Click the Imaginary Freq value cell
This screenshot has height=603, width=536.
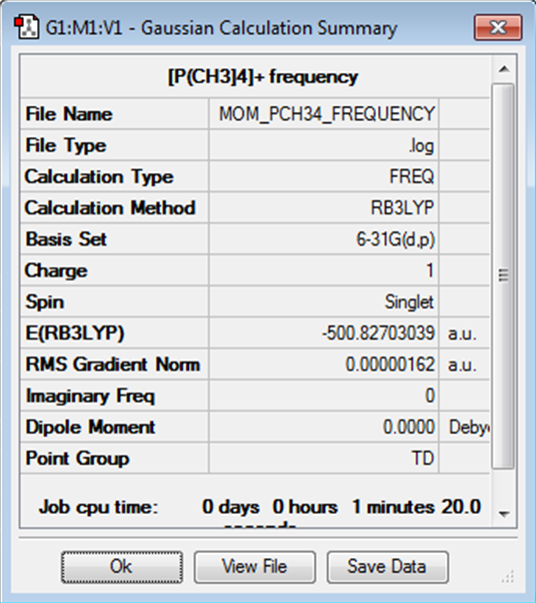click(324, 396)
